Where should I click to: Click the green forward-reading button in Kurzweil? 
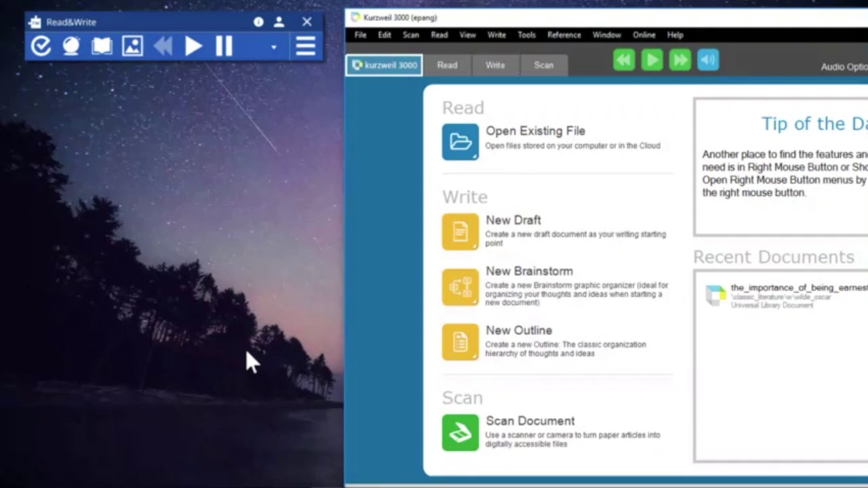click(x=679, y=60)
